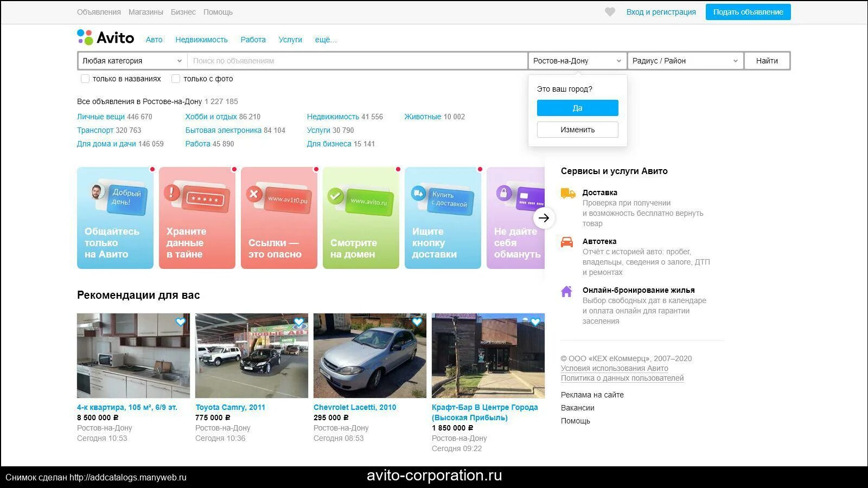Open 'Toyota Camry, 2011' title link
Viewport: 868px width, 488px height.
click(230, 407)
